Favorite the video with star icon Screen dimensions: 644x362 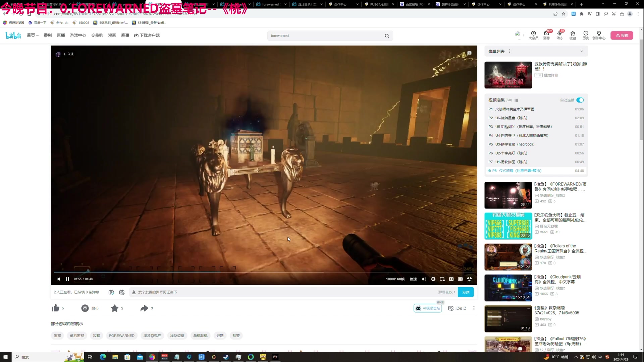click(115, 308)
